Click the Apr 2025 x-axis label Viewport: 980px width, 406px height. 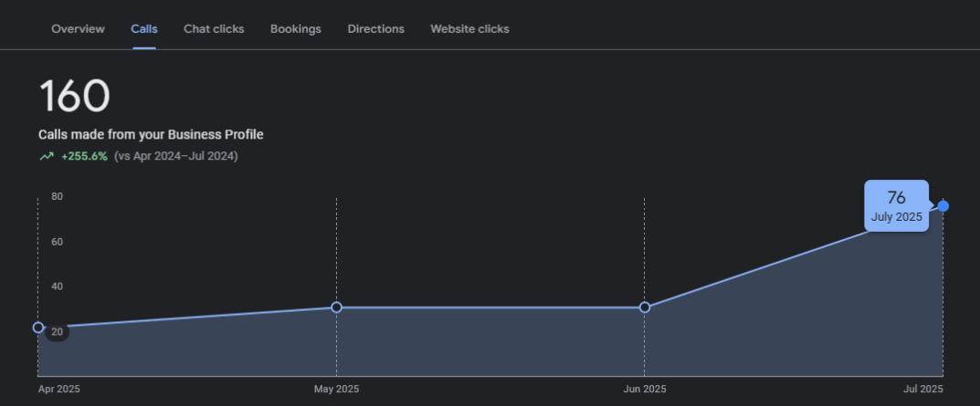tap(59, 389)
